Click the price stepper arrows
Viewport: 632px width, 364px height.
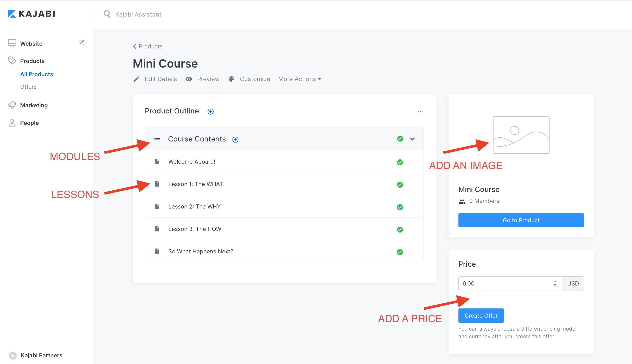[555, 283]
